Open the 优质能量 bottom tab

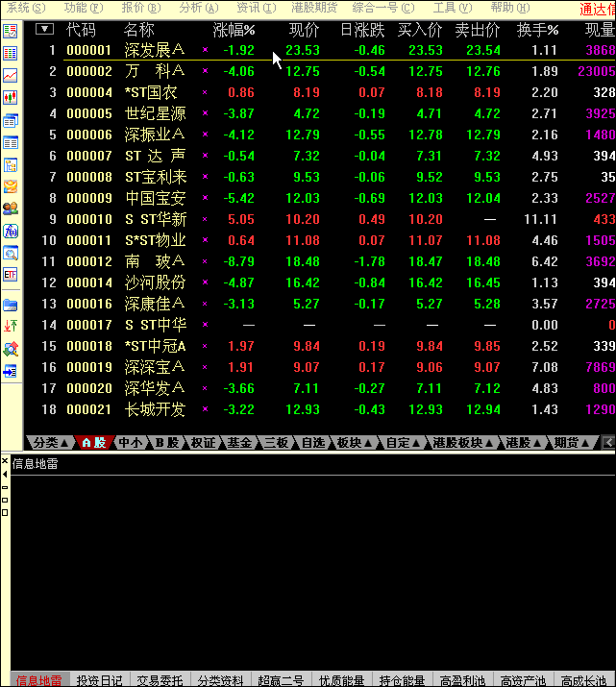pos(341,680)
